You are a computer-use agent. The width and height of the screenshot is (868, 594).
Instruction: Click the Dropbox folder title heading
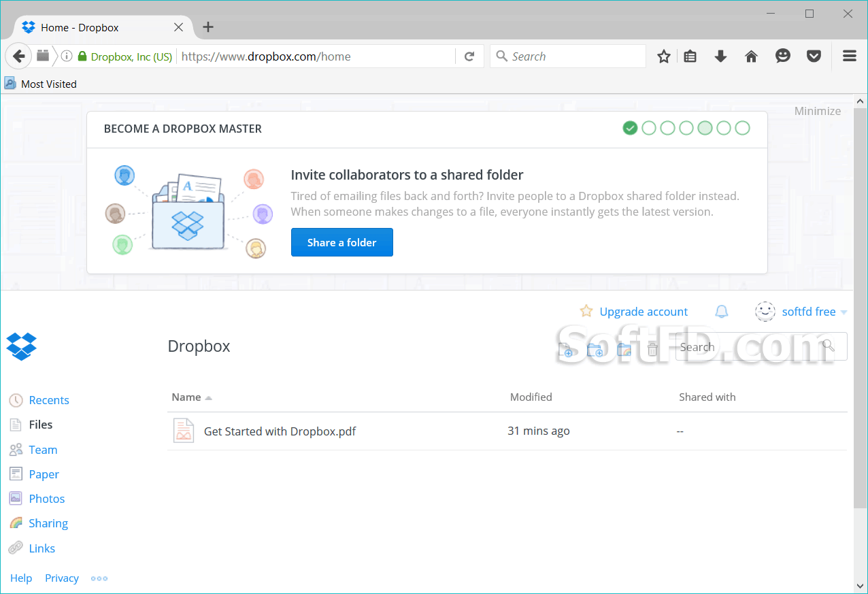pos(199,346)
